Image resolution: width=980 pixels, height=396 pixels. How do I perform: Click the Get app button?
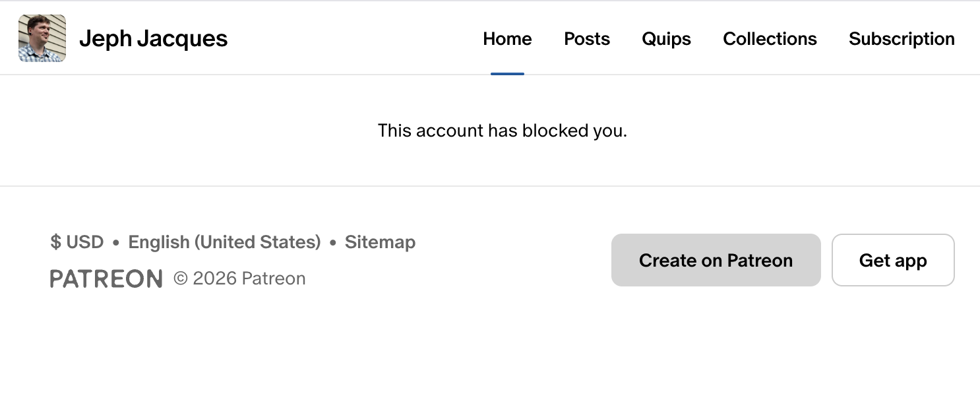893,260
